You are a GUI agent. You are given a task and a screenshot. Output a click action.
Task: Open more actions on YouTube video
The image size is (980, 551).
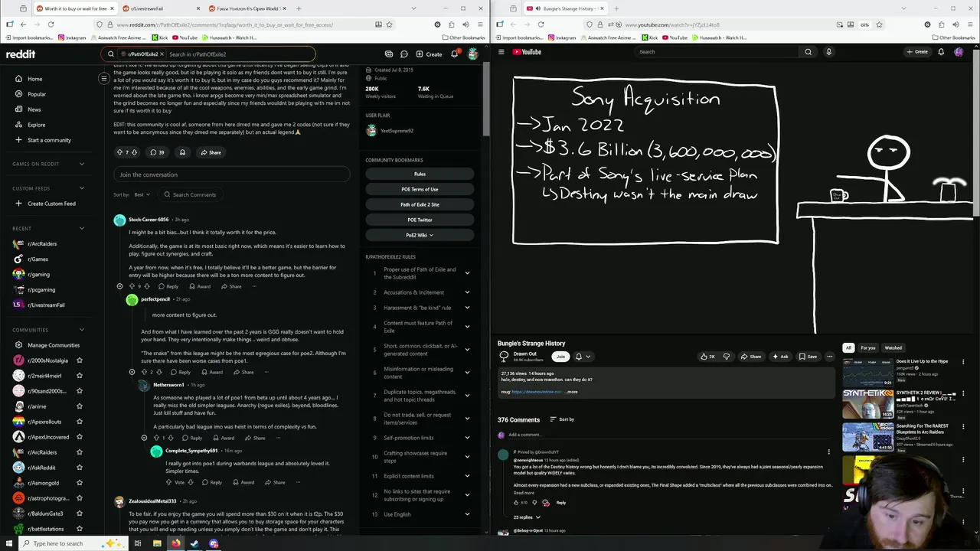tap(829, 357)
